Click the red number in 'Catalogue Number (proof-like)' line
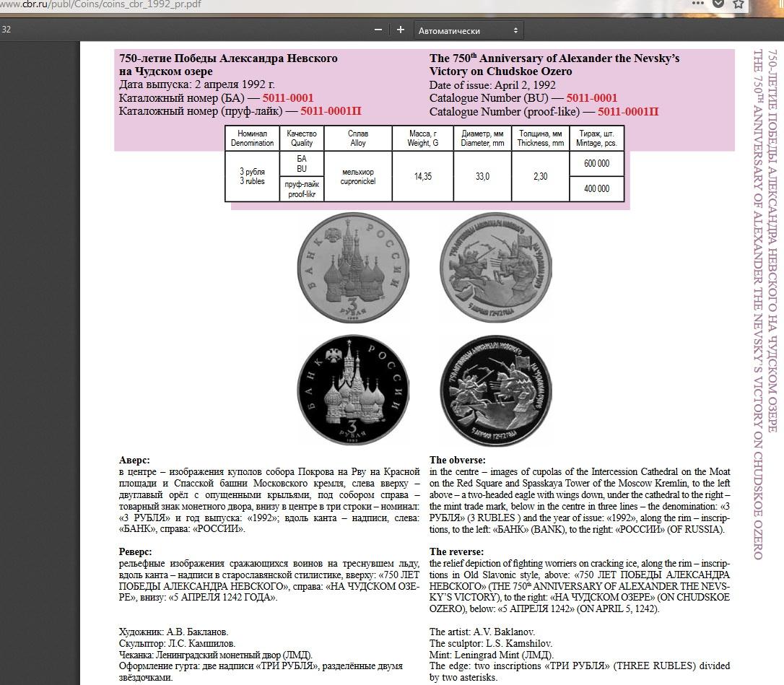 pyautogui.click(x=628, y=111)
